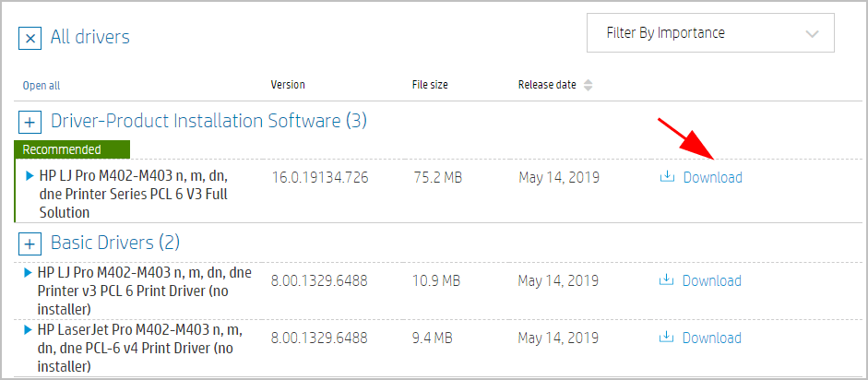This screenshot has height=380, width=868.
Task: Click Printer v3 PCL 6 Print Driver name
Action: coord(144,291)
